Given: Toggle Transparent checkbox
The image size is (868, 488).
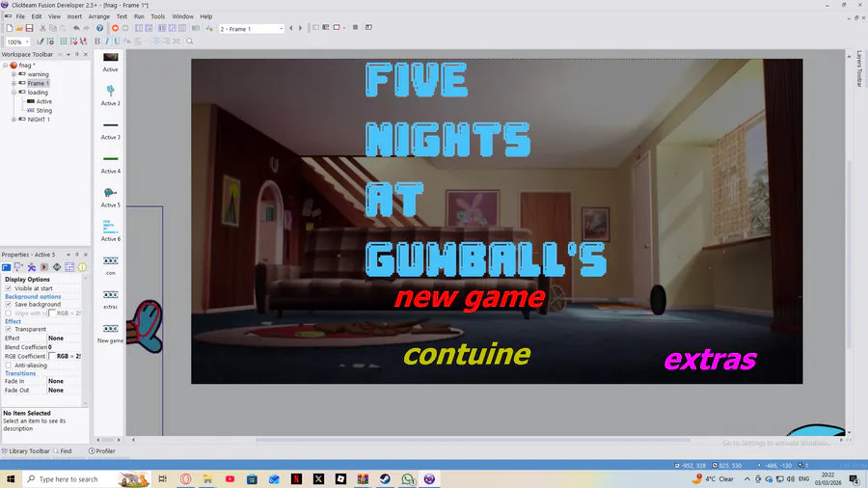Looking at the screenshot, I should pos(9,329).
